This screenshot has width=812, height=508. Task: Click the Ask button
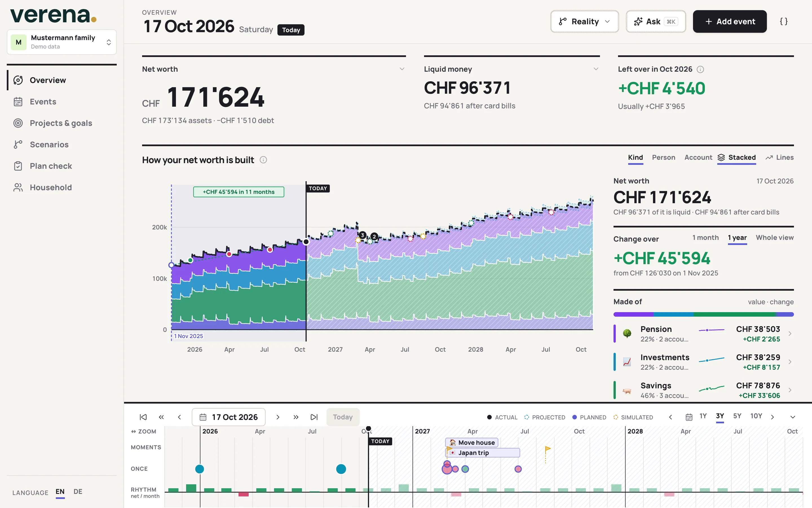656,21
